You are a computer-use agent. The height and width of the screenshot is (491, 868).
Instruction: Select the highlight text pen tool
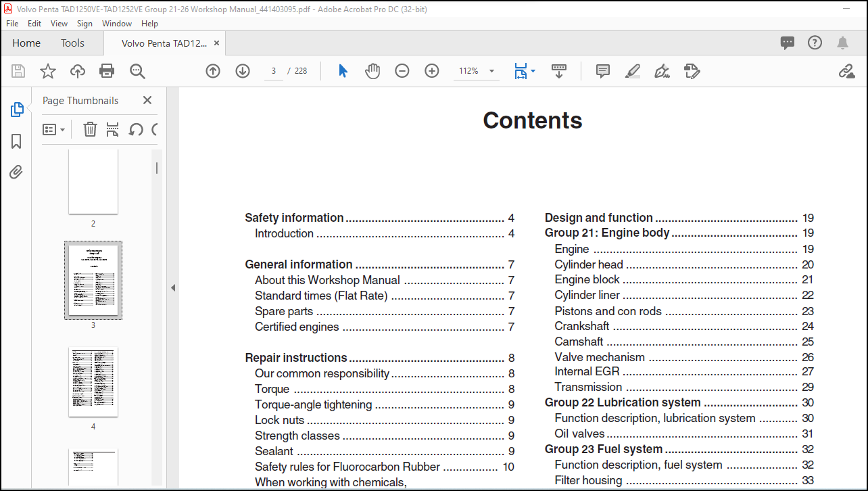coord(633,71)
